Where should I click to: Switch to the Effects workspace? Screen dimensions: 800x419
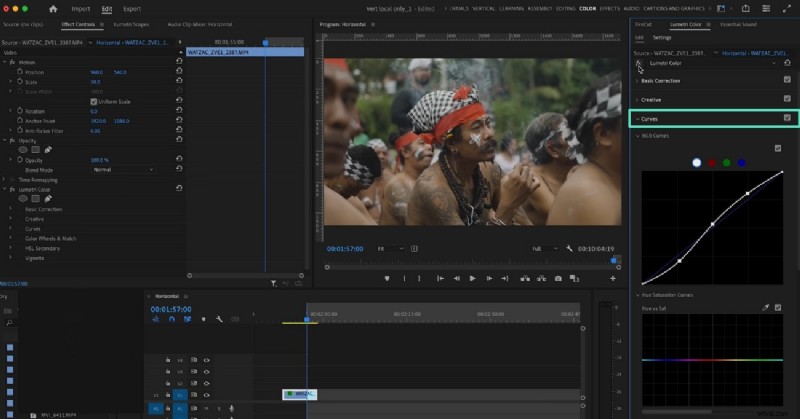pyautogui.click(x=609, y=8)
